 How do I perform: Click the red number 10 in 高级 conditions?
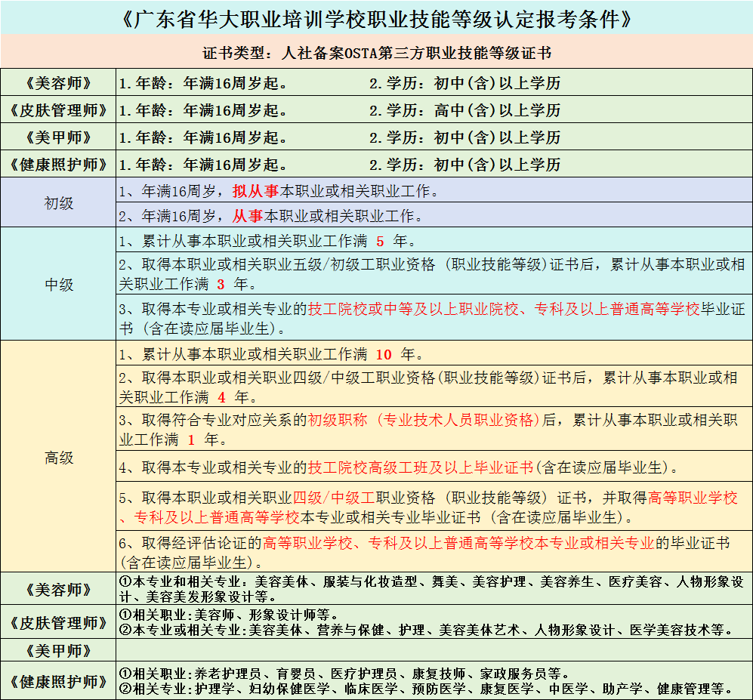[x=384, y=353]
